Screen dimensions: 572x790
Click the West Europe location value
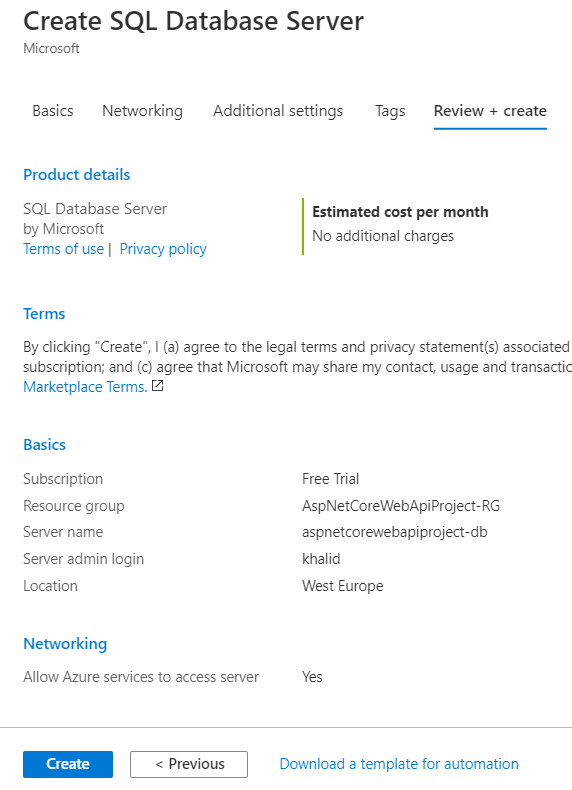343,586
